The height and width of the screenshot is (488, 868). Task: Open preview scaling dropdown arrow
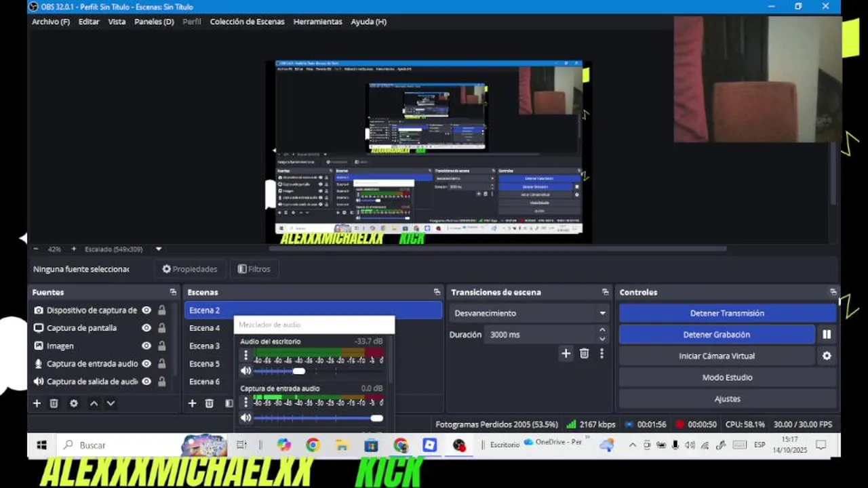click(x=159, y=249)
